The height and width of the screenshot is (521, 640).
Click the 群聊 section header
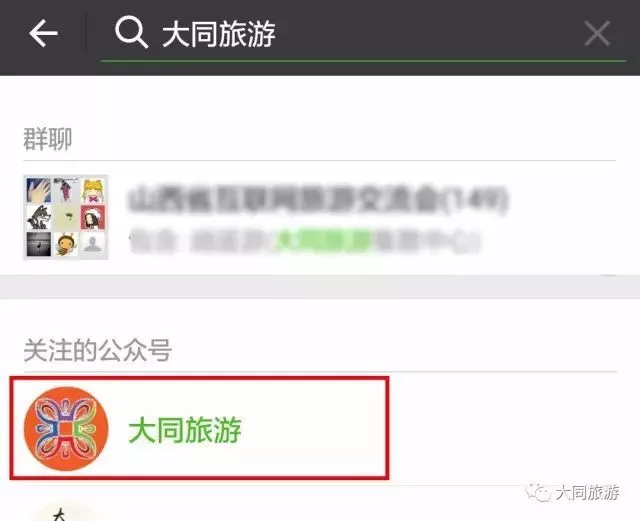(48, 139)
